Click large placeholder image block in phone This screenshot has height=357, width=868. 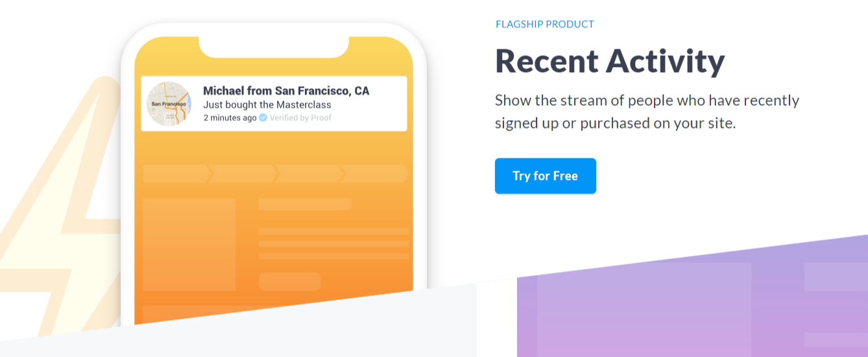189,244
